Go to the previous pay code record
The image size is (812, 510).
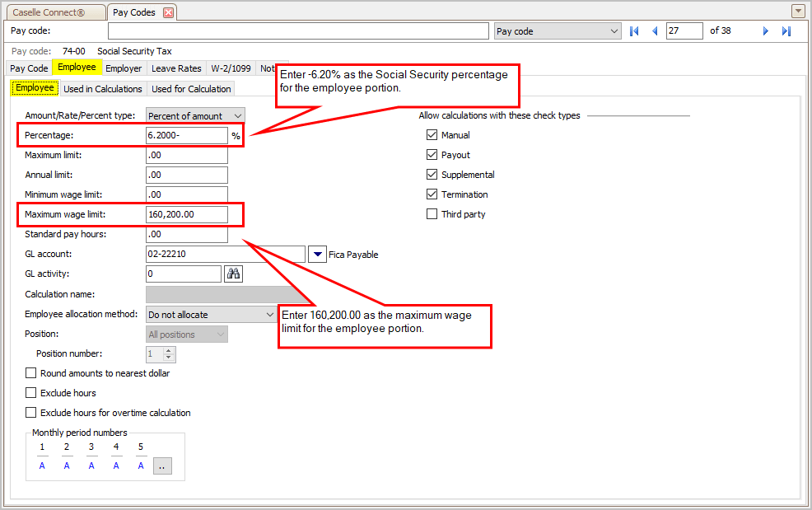click(655, 31)
